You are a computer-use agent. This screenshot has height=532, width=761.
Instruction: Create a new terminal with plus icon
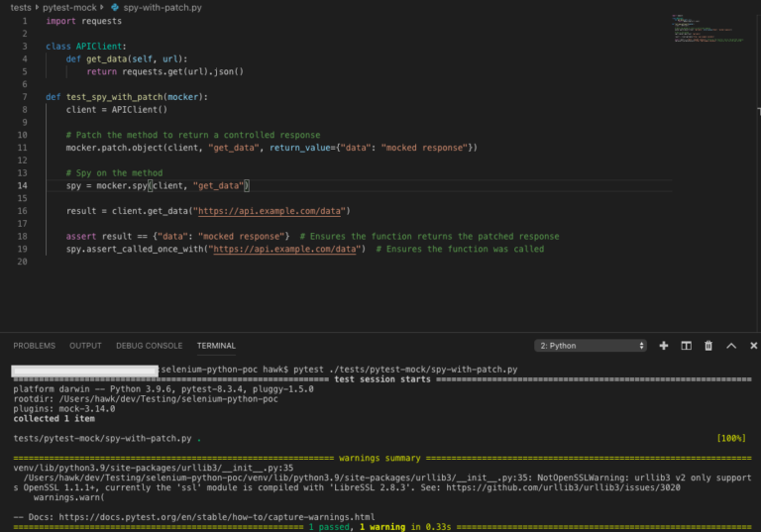tap(663, 346)
